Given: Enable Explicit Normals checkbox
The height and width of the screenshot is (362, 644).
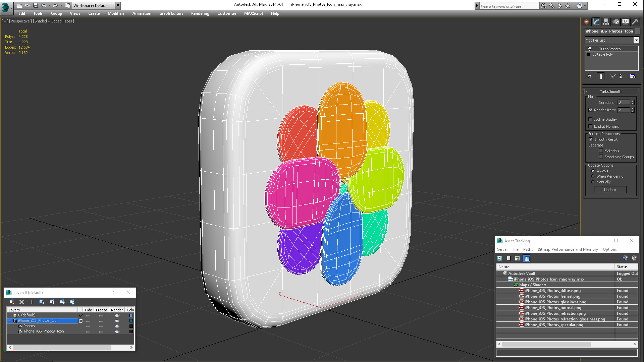Looking at the screenshot, I should tap(590, 126).
